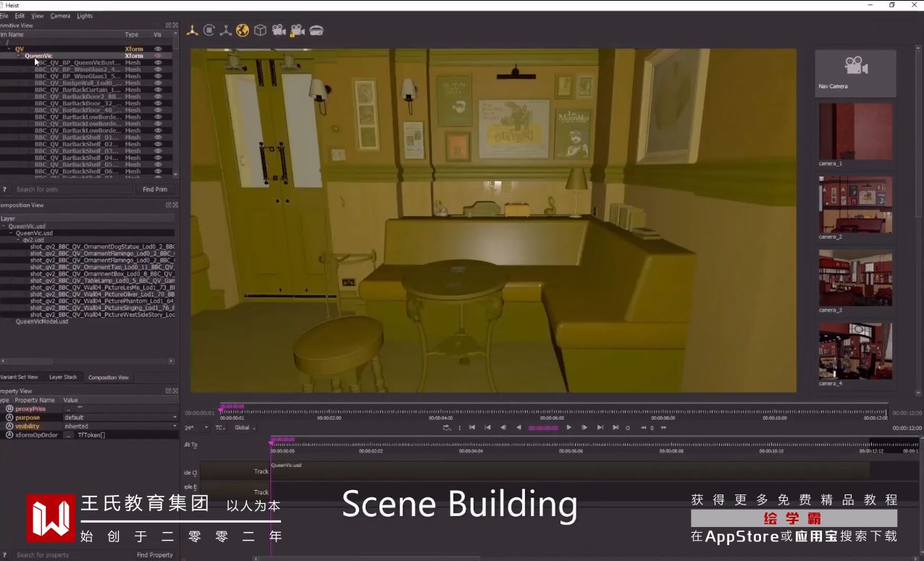This screenshot has height=561, width=924.
Task: Switch to the Layer Stack tab
Action: [x=63, y=377]
